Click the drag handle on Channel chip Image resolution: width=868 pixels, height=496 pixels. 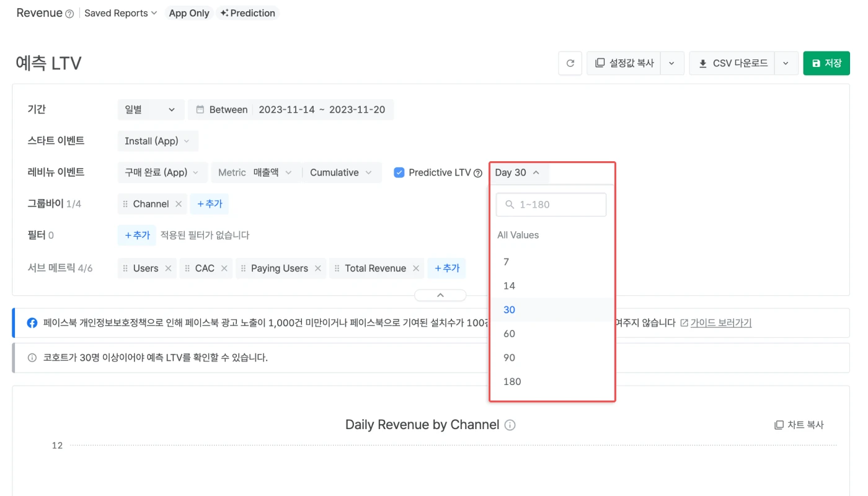(x=125, y=204)
